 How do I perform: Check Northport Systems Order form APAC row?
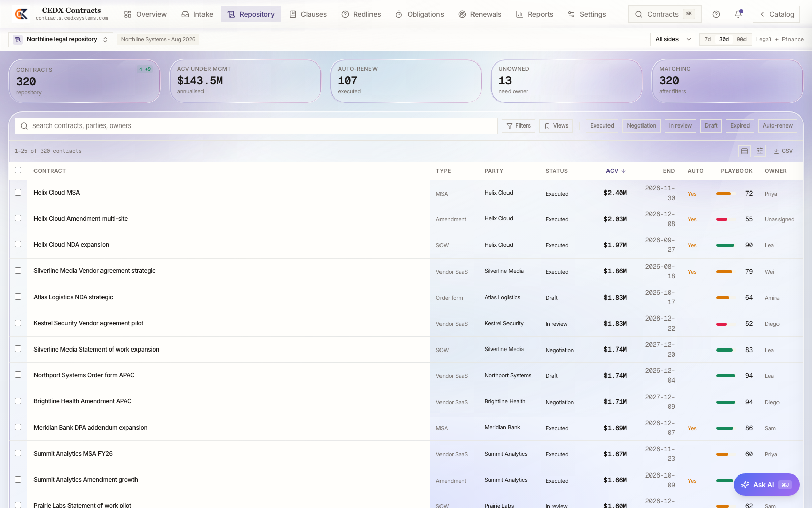tap(18, 375)
